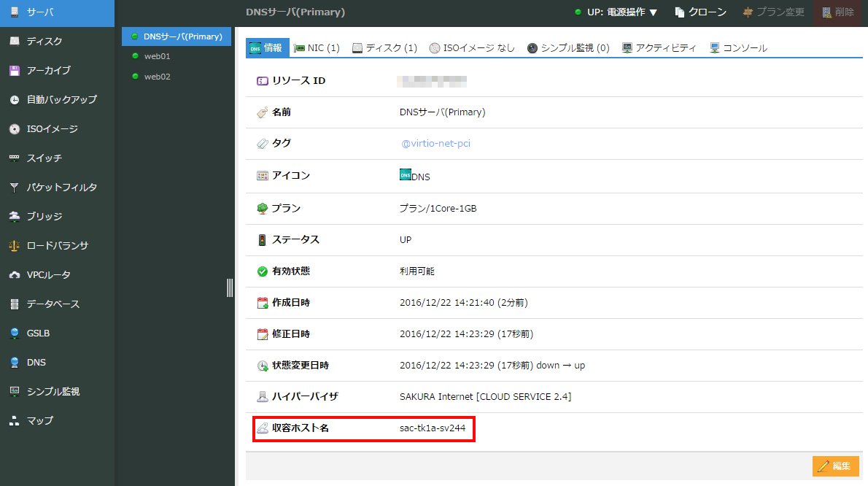Open アーカイブ in the sidebar
Viewport: 868px width, 486px height.
click(48, 71)
